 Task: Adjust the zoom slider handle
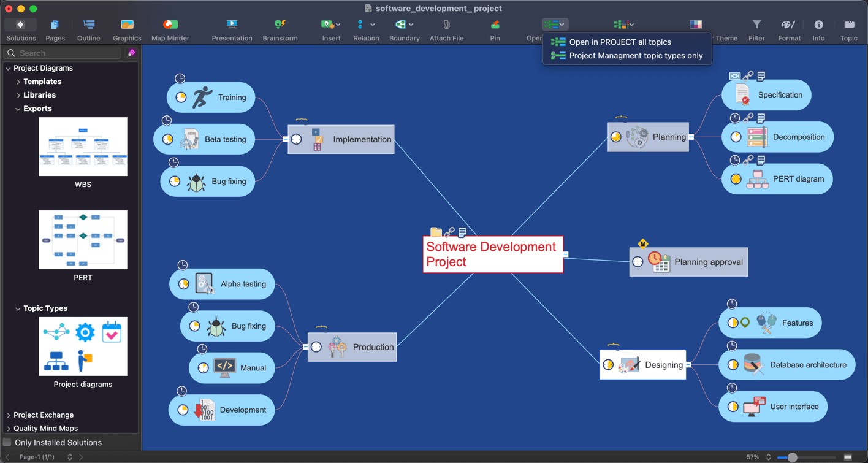792,457
